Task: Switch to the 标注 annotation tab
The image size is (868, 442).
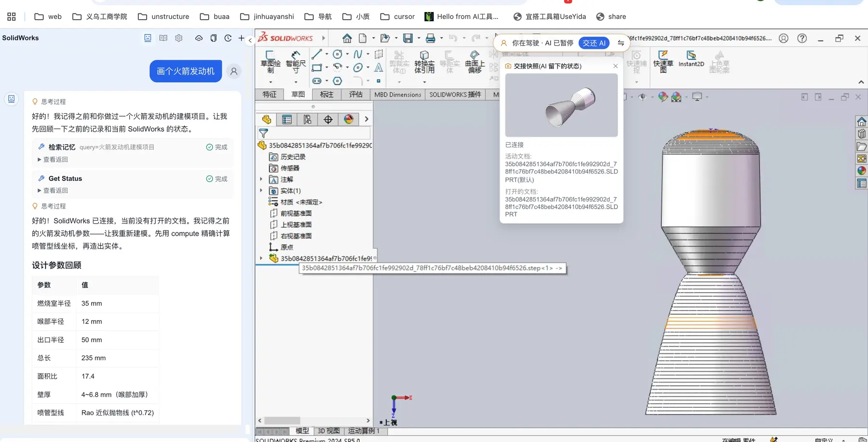Action: (326, 94)
